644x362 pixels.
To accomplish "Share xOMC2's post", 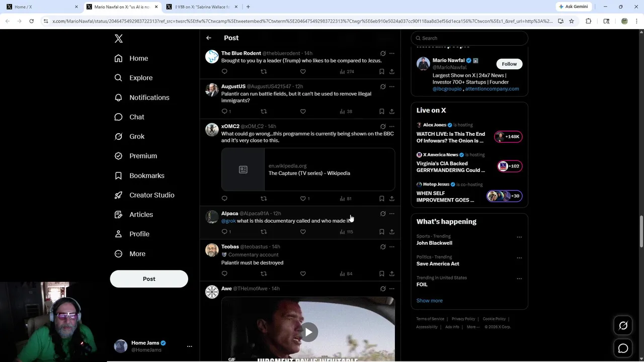I will pos(392,199).
